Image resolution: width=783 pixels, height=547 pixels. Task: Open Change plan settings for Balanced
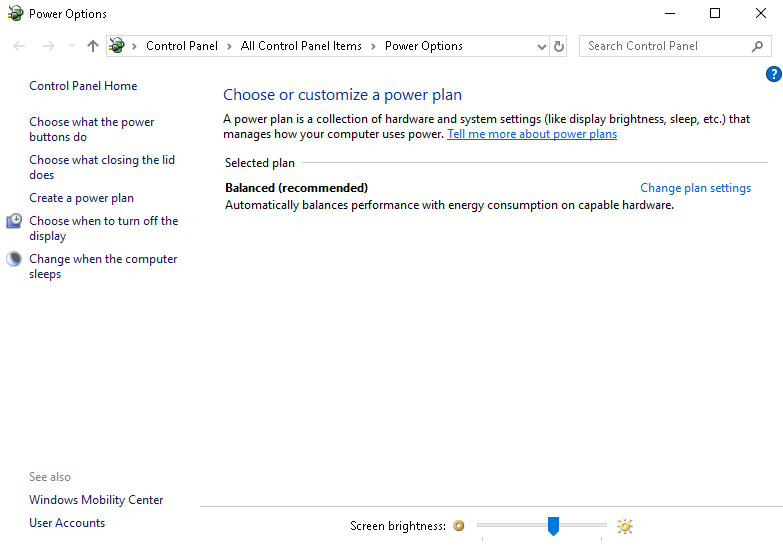click(x=695, y=188)
